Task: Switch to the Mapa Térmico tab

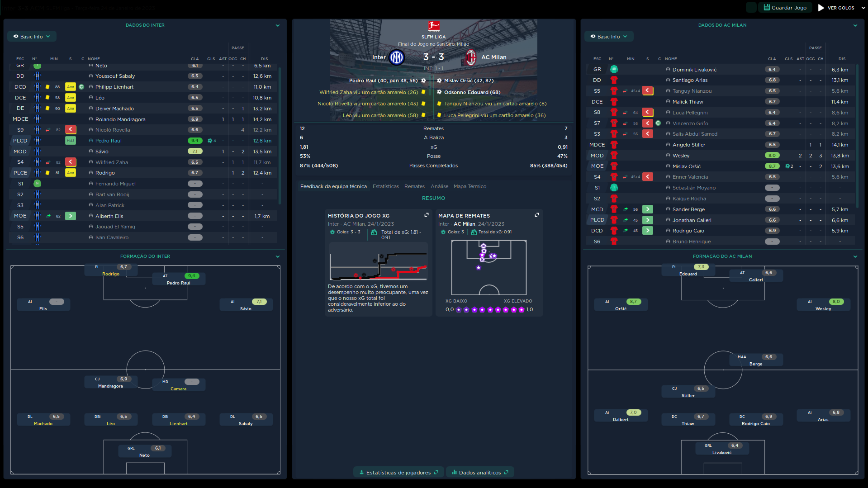Action: click(x=470, y=186)
